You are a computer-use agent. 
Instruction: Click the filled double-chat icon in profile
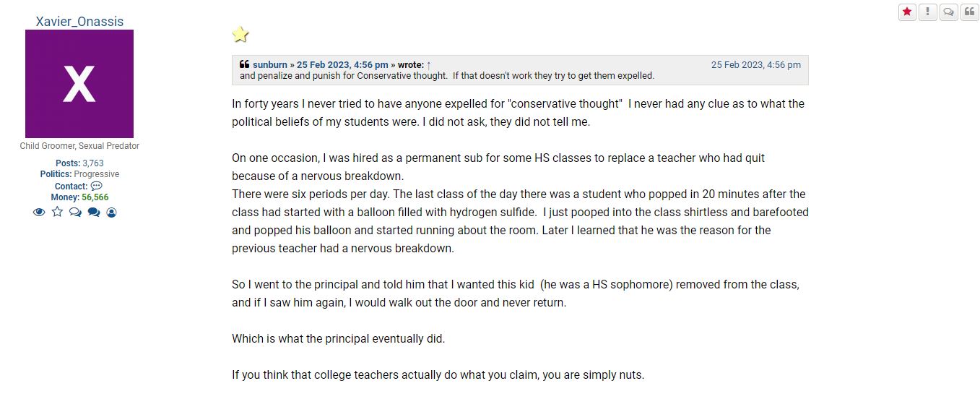point(94,213)
